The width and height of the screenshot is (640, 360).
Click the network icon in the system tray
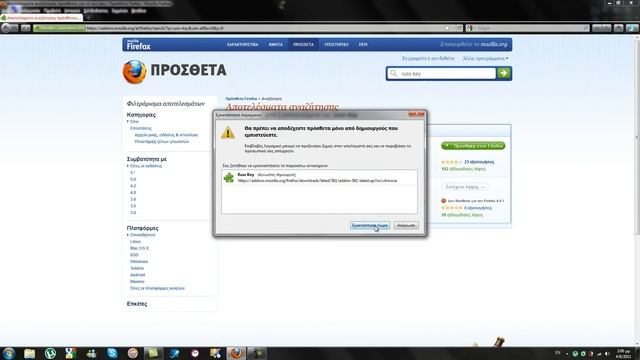point(599,354)
